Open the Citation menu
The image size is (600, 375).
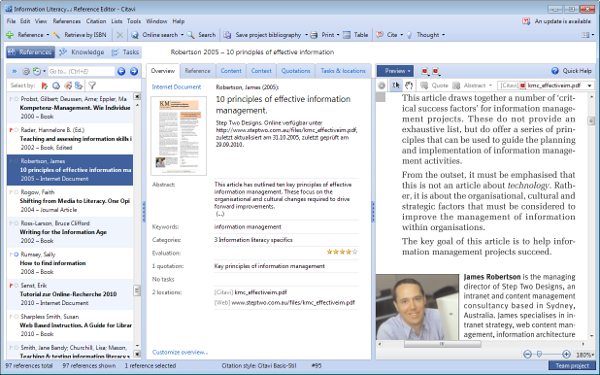point(96,21)
